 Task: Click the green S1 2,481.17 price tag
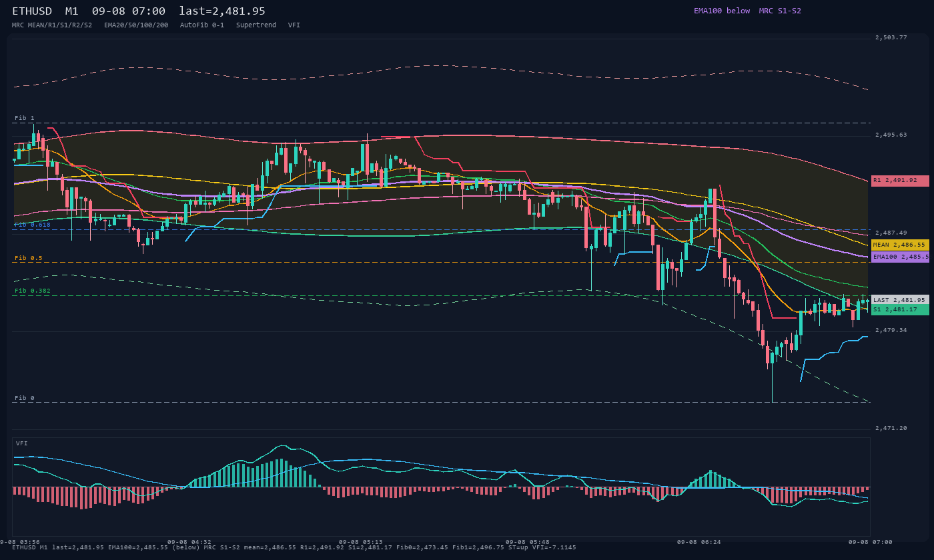click(900, 309)
